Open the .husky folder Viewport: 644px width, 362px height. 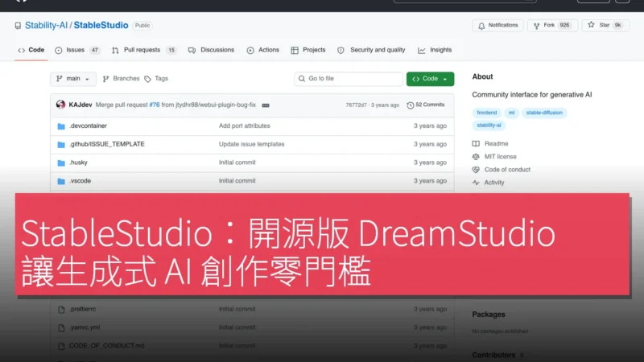click(x=78, y=162)
